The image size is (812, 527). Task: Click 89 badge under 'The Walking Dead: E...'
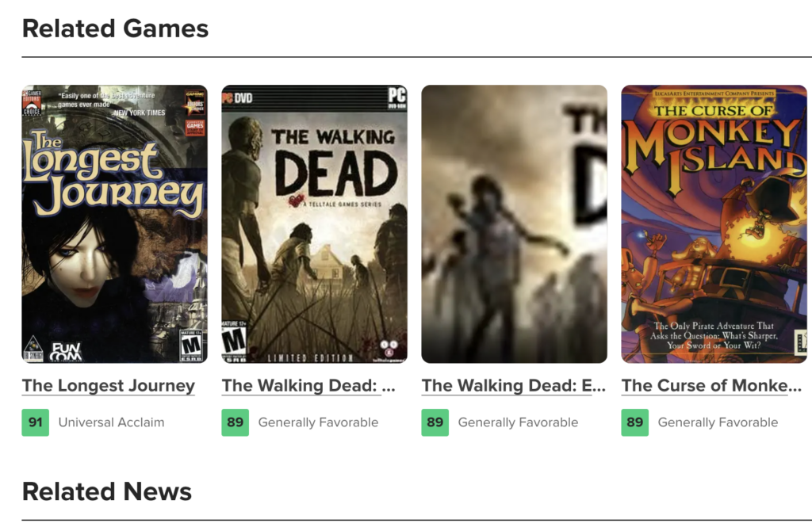[435, 422]
